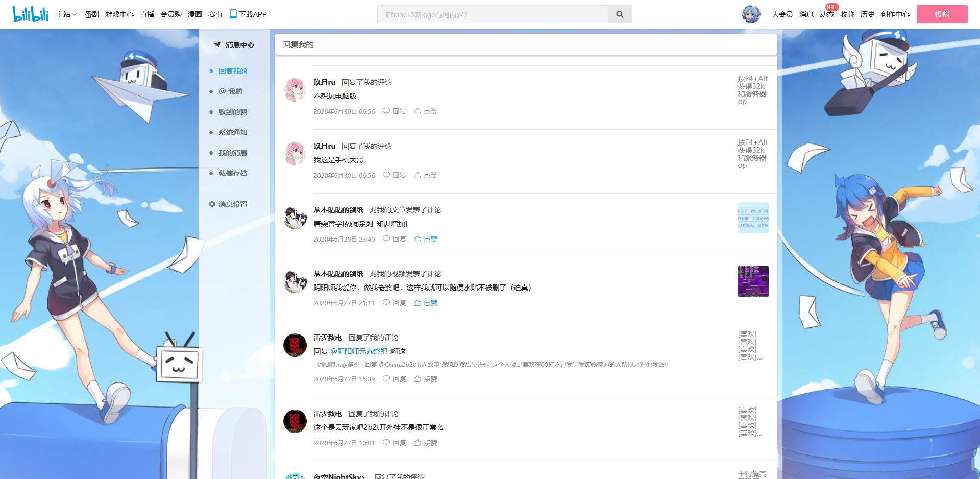The height and width of the screenshot is (479, 980).
Task: Open 创作中心 in top bar
Action: (895, 14)
